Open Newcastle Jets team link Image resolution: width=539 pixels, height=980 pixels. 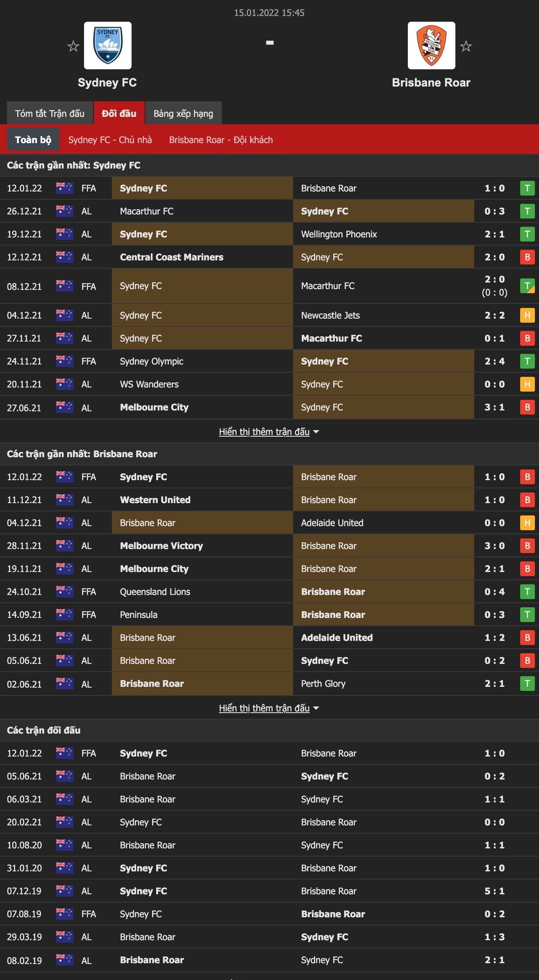tap(330, 315)
